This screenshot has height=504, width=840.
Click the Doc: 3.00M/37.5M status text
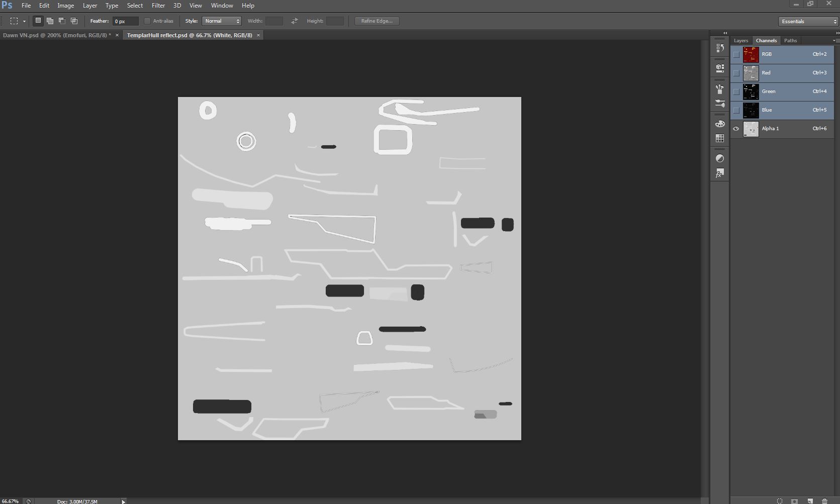point(77,501)
